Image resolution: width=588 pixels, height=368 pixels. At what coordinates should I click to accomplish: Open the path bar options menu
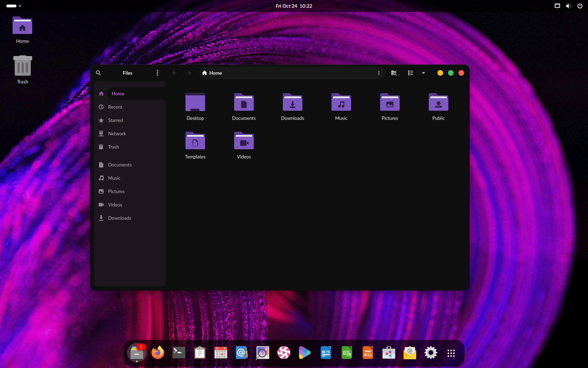pyautogui.click(x=379, y=73)
